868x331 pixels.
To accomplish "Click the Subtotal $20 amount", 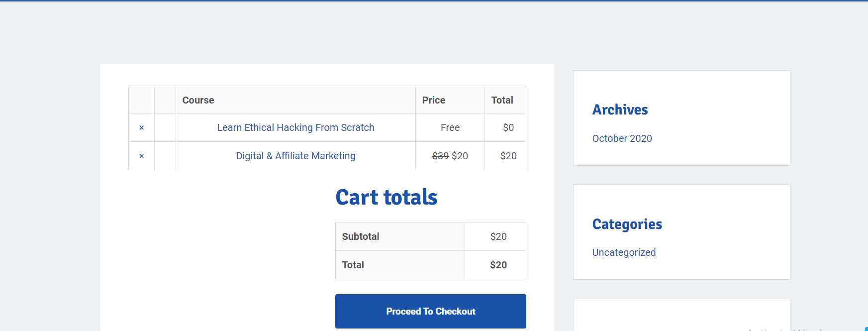I will (498, 236).
